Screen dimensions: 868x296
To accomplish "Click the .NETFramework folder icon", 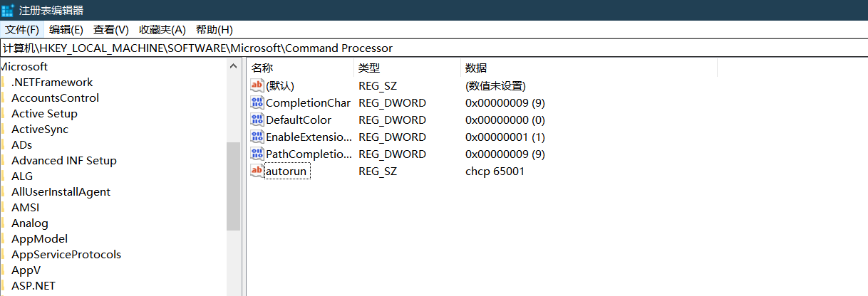I will (x=4, y=83).
